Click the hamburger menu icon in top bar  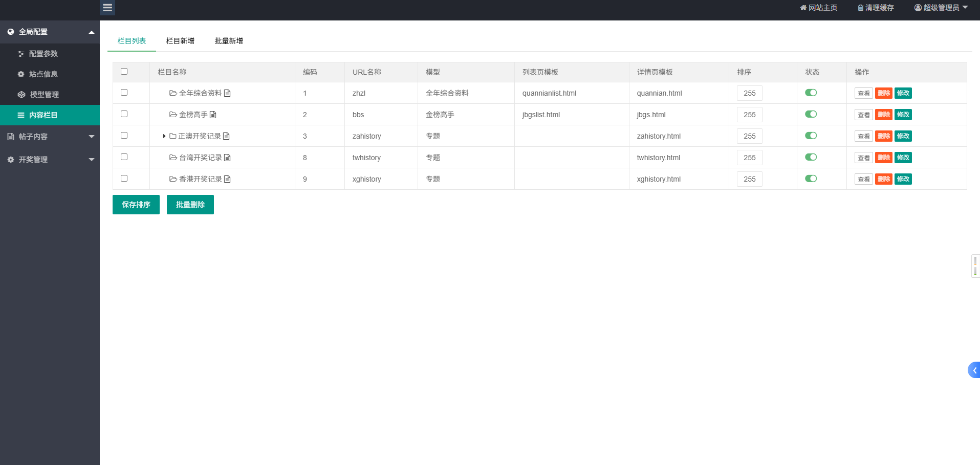point(107,8)
